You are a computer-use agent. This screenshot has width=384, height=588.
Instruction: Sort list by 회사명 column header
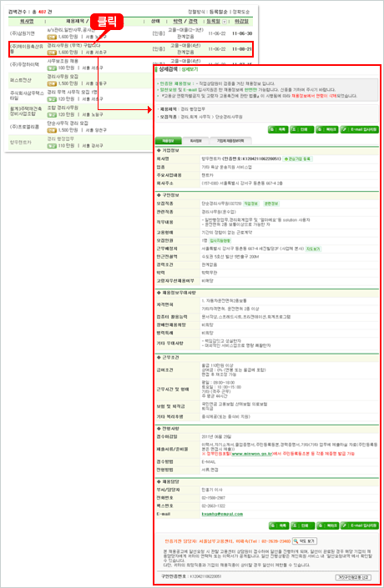(27, 22)
